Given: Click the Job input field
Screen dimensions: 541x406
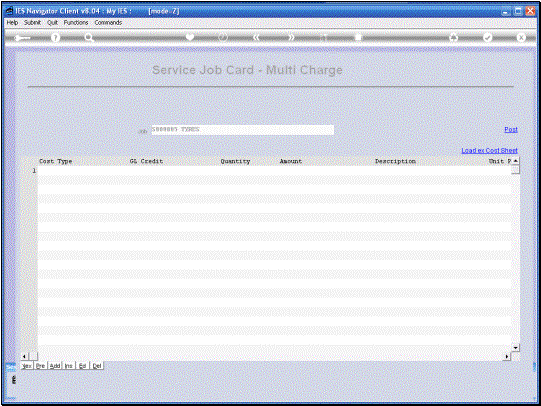Looking at the screenshot, I should point(243,130).
